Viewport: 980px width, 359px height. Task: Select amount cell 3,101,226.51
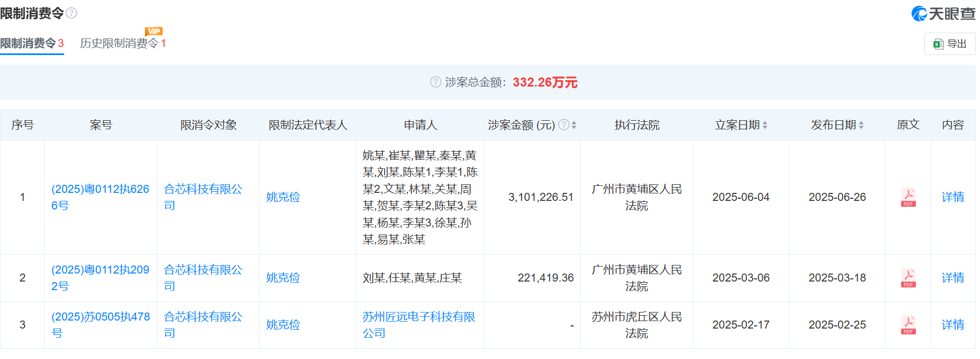click(x=541, y=197)
